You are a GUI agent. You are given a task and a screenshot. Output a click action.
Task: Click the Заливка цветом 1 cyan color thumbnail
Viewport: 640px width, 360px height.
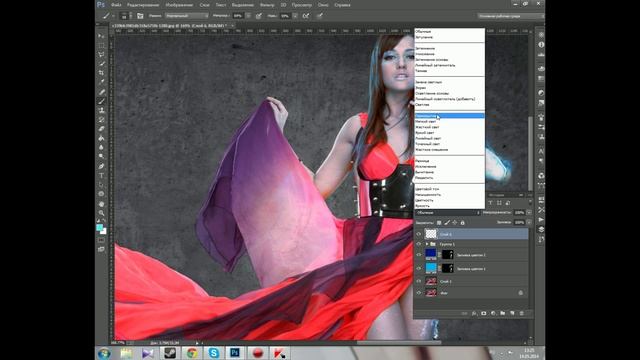[431, 268]
